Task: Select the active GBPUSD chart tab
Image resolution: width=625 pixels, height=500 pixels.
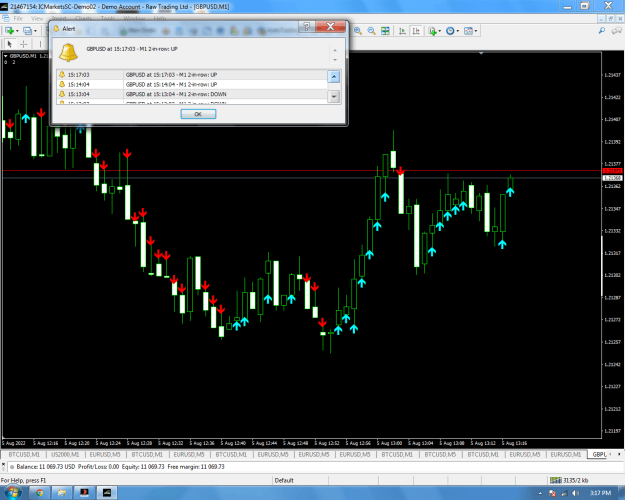Action: pos(598,455)
